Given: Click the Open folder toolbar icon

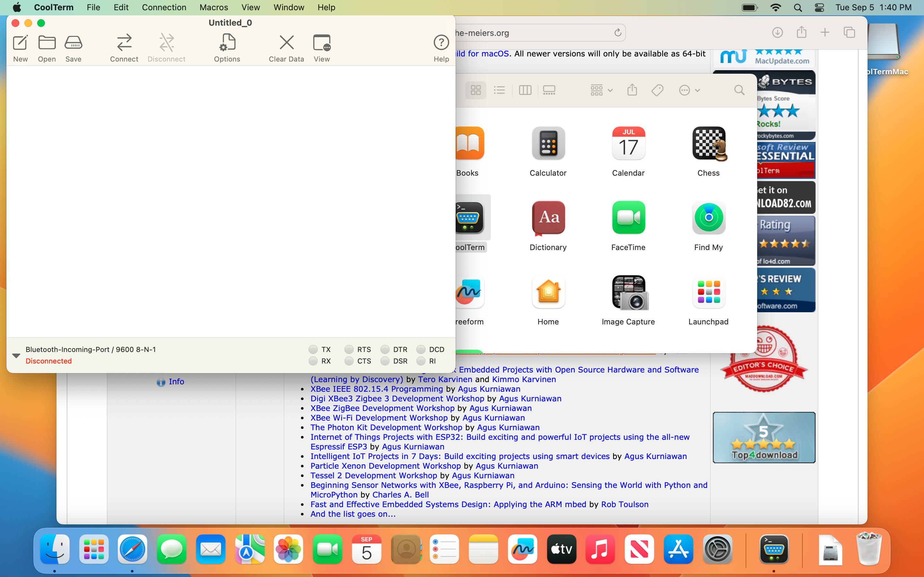Looking at the screenshot, I should [x=47, y=43].
